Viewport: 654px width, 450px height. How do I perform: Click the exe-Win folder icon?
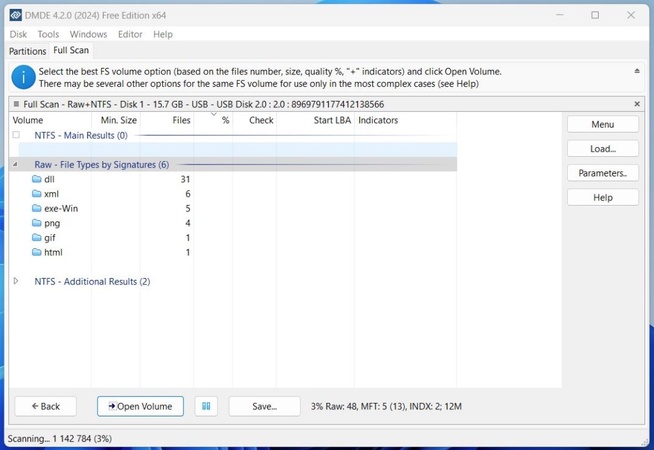point(37,209)
